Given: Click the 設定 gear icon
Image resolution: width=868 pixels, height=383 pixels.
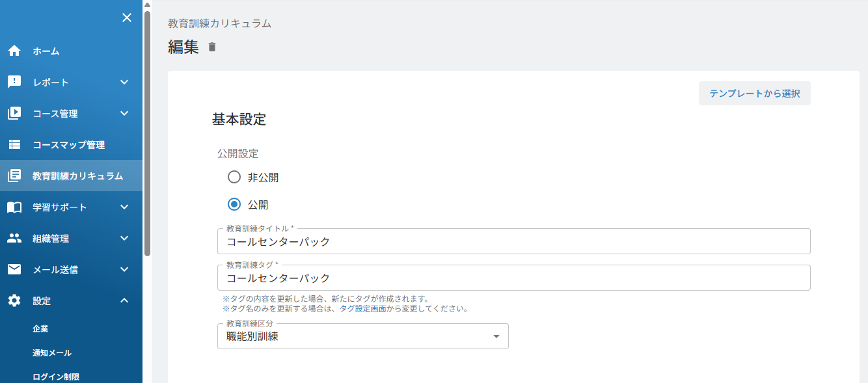Looking at the screenshot, I should coord(14,300).
